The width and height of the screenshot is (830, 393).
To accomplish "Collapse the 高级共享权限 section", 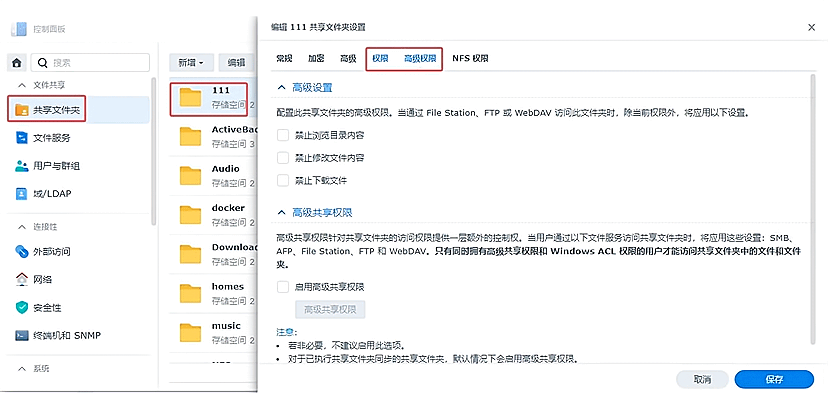I will click(282, 212).
